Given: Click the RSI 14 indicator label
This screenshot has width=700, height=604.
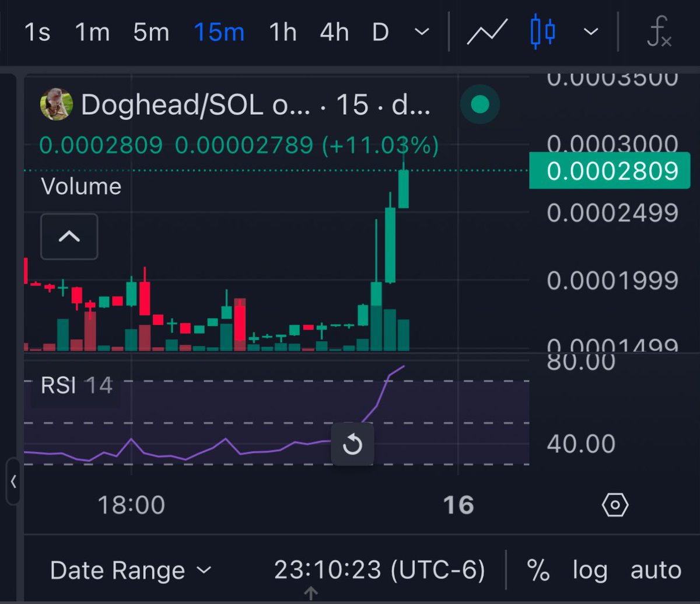Looking at the screenshot, I should [76, 385].
